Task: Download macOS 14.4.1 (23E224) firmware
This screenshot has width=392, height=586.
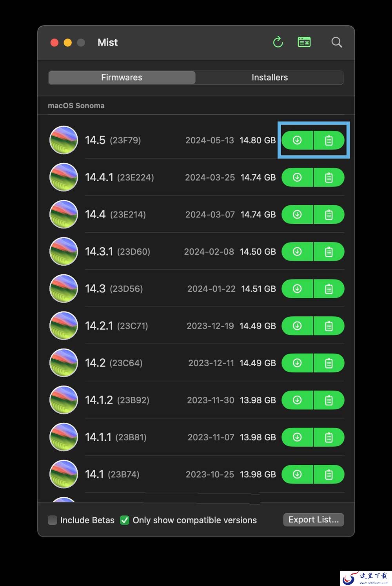Action: click(297, 177)
